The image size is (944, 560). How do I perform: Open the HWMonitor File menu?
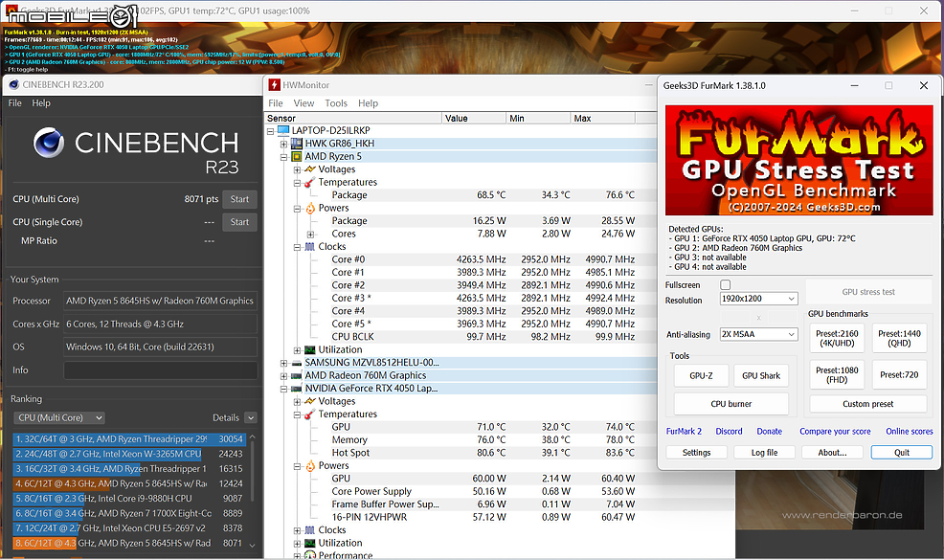click(x=276, y=103)
